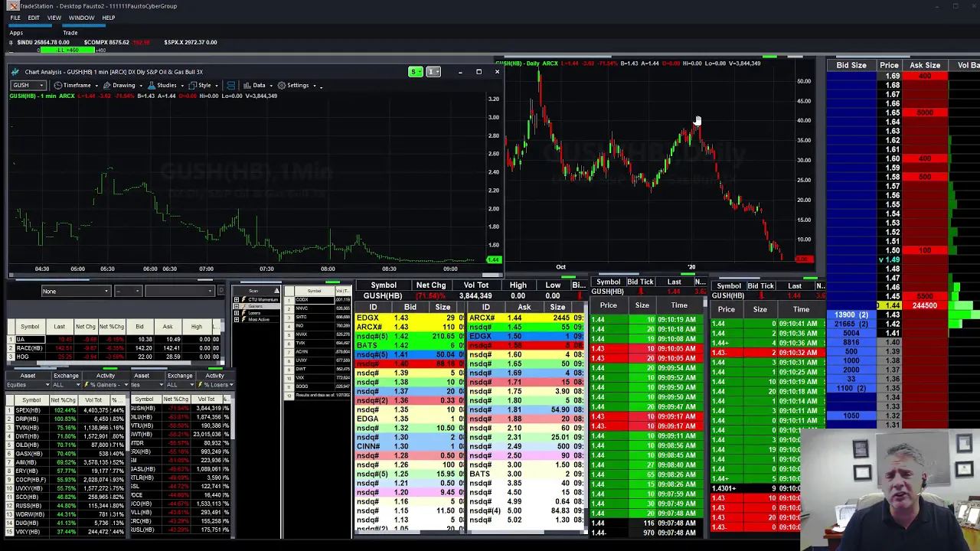Click the 13900 (2) bid size cell
Screen dimensions: 980x551
click(851, 315)
